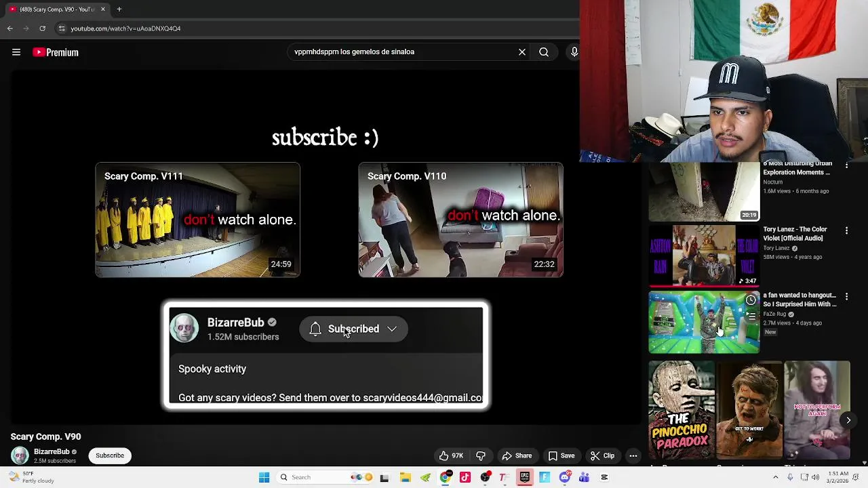Open CapCut from the taskbar

click(x=604, y=477)
